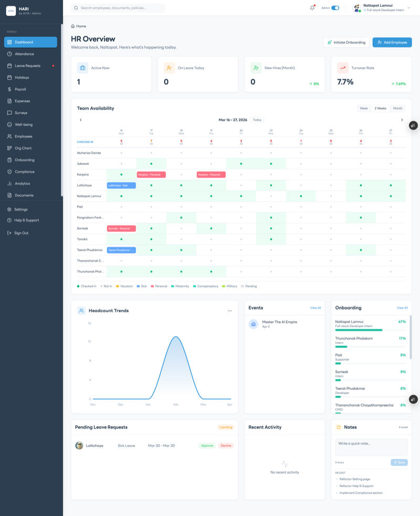This screenshot has height=516, width=420.
Task: Approve Lalitchaya's sick leave request
Action: click(x=207, y=446)
